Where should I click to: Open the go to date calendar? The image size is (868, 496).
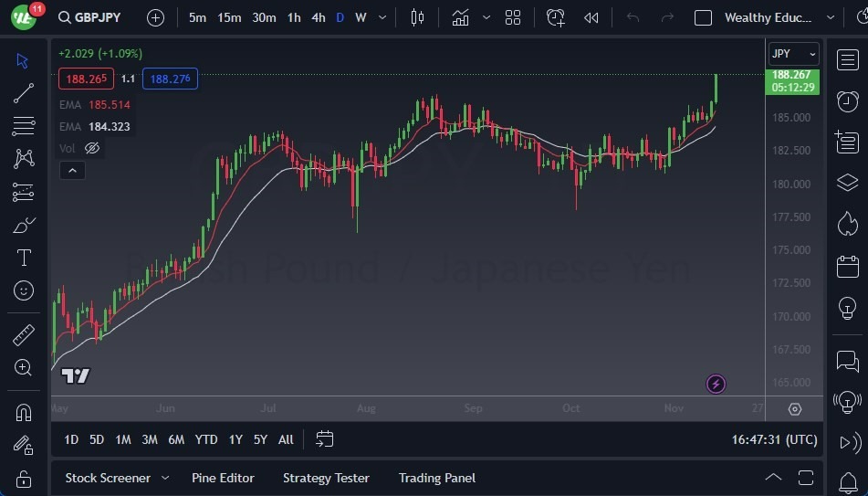point(324,439)
